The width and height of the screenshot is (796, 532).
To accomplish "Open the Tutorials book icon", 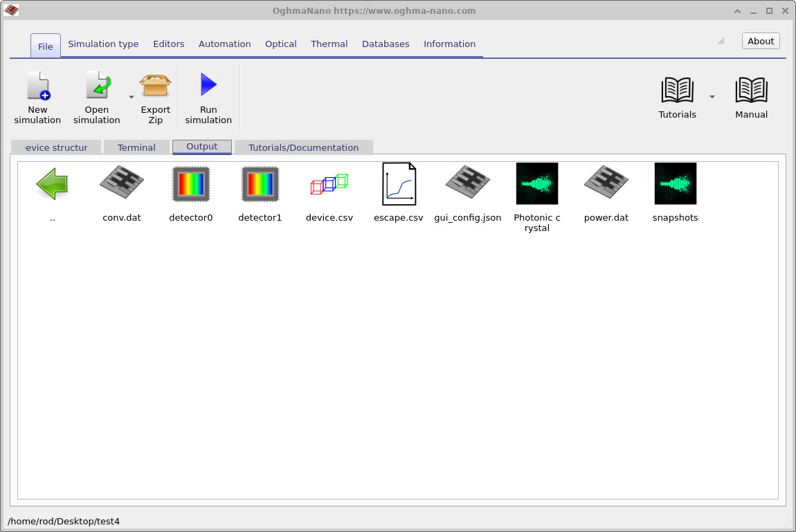I will coord(677,90).
